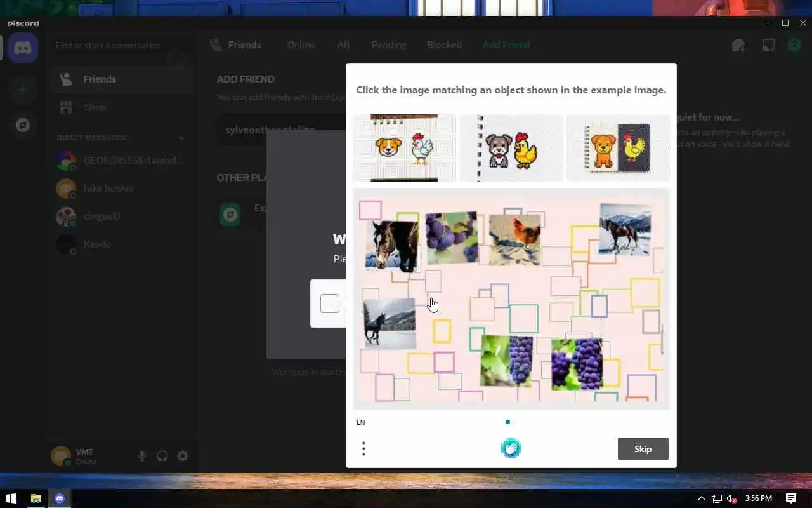
Task: Click the VM7 user avatar
Action: [61, 456]
